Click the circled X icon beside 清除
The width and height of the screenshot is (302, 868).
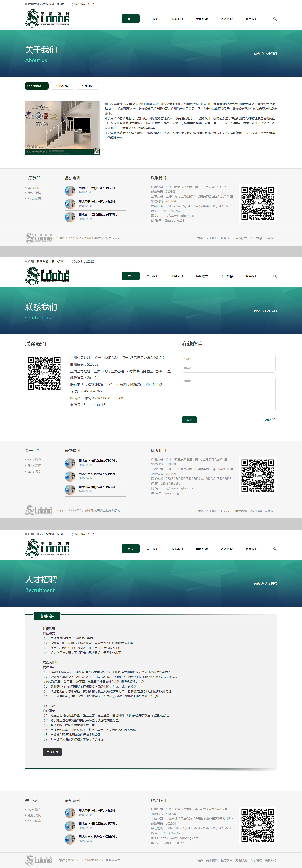point(273,420)
